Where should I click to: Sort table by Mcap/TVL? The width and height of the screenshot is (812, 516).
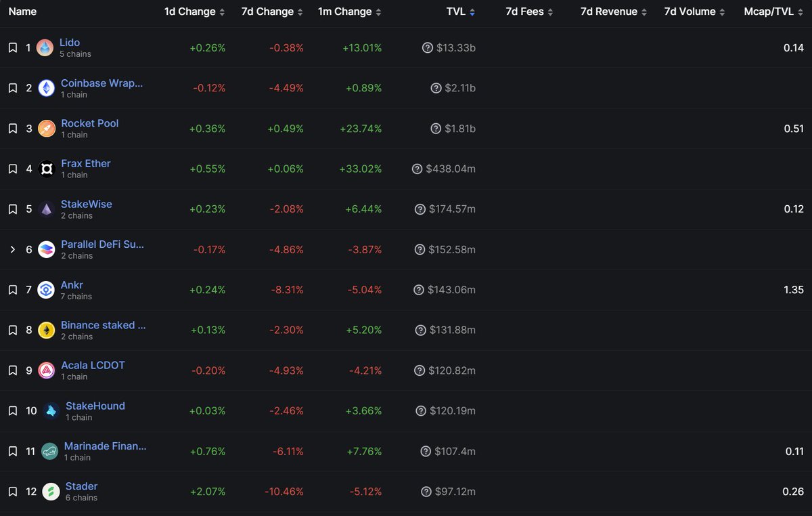coord(774,12)
